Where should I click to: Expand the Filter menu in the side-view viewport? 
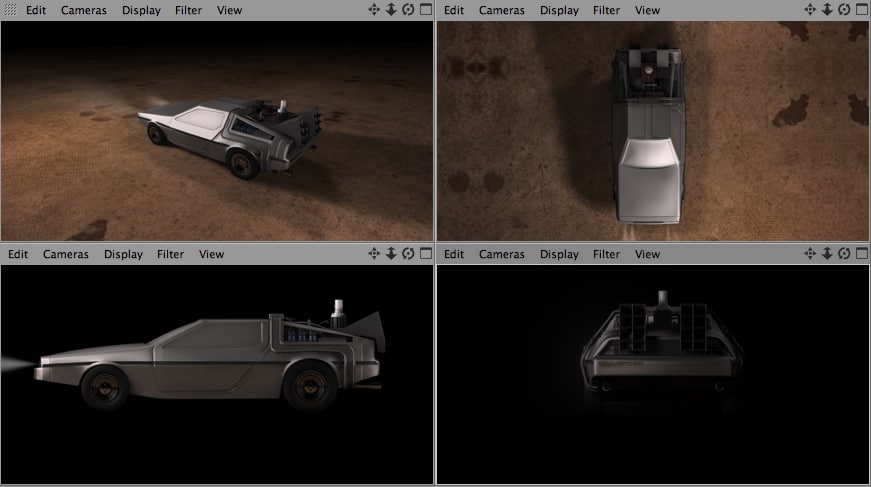click(x=171, y=254)
